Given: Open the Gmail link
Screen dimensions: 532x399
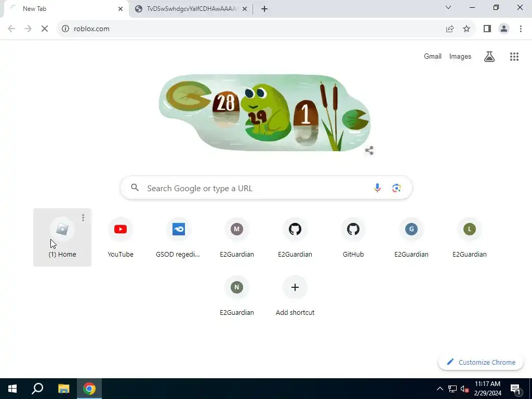Looking at the screenshot, I should click(x=433, y=57).
